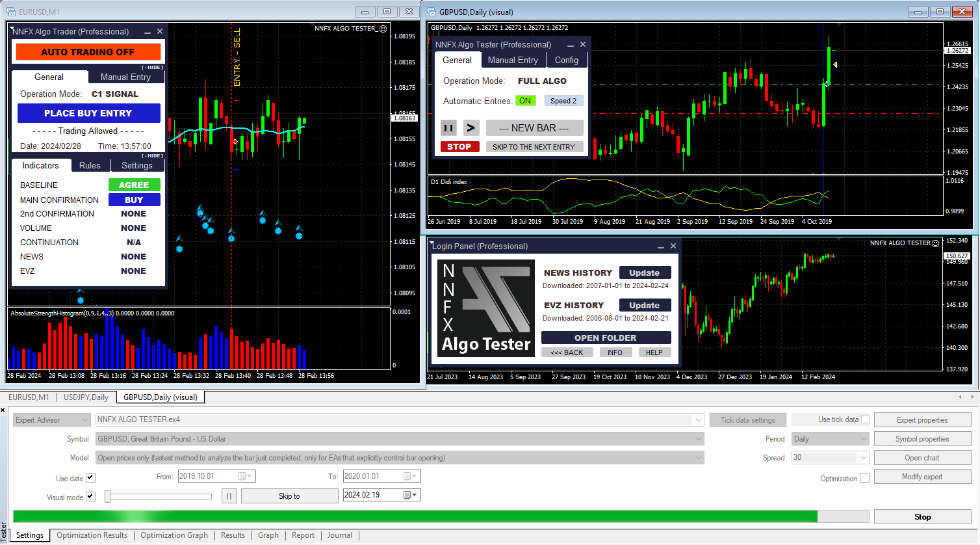Click the Stop button in Tester
The image size is (980, 545).
click(922, 517)
